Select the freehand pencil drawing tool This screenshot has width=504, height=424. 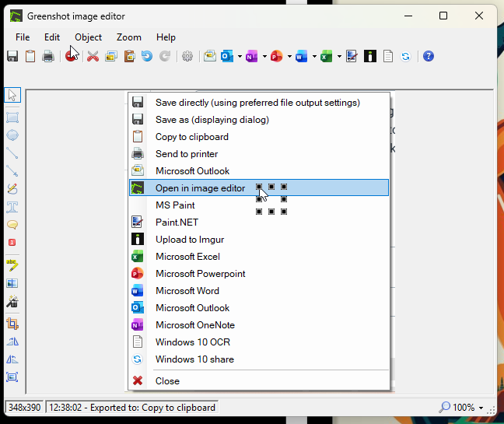click(12, 189)
